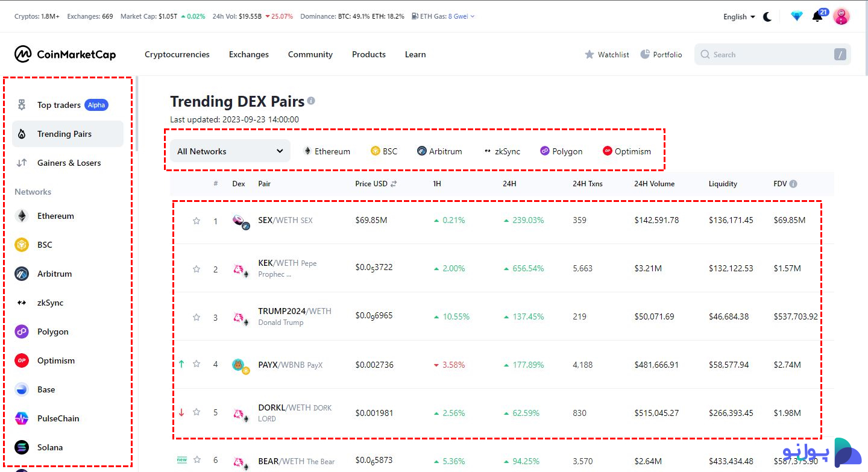The image size is (868, 472).
Task: Open the Community menu
Action: pos(310,54)
